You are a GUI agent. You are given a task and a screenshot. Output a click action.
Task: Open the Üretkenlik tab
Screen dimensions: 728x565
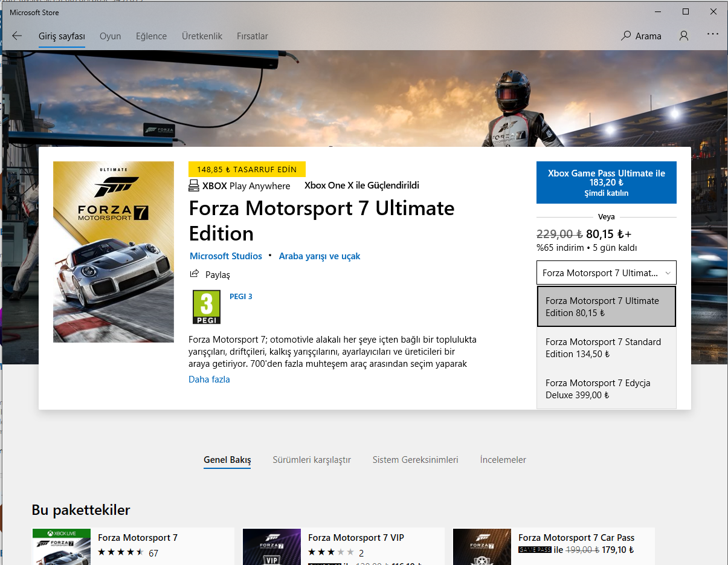(202, 36)
